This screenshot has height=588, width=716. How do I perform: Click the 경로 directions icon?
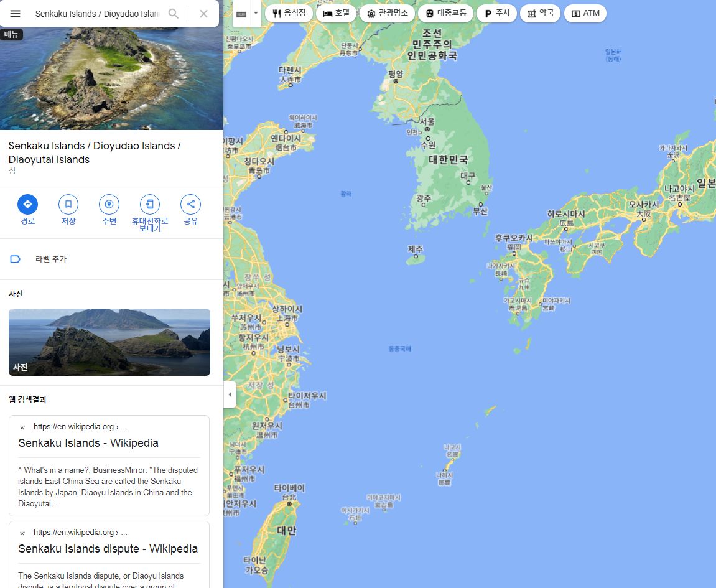[27, 204]
